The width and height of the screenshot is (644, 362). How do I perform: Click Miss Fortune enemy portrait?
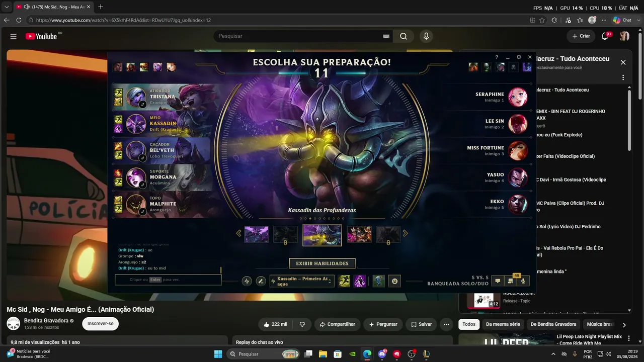518,151
